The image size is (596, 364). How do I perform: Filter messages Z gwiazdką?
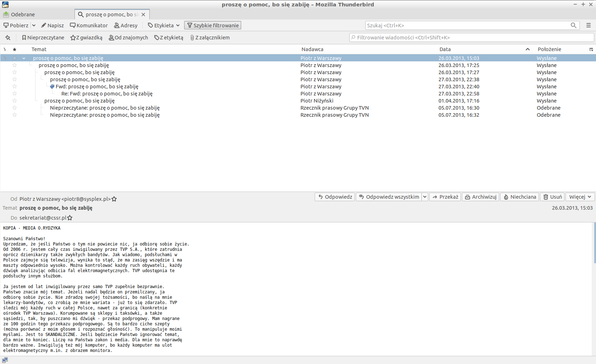pyautogui.click(x=86, y=38)
